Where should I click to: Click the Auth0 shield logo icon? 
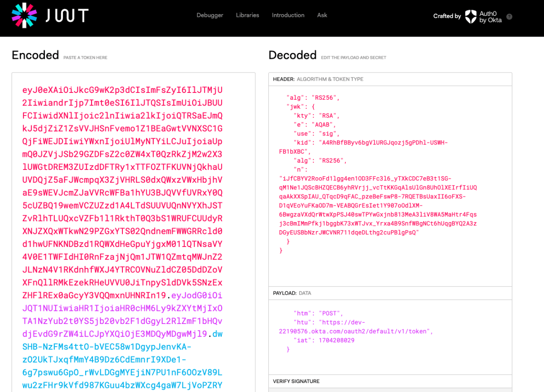point(471,16)
